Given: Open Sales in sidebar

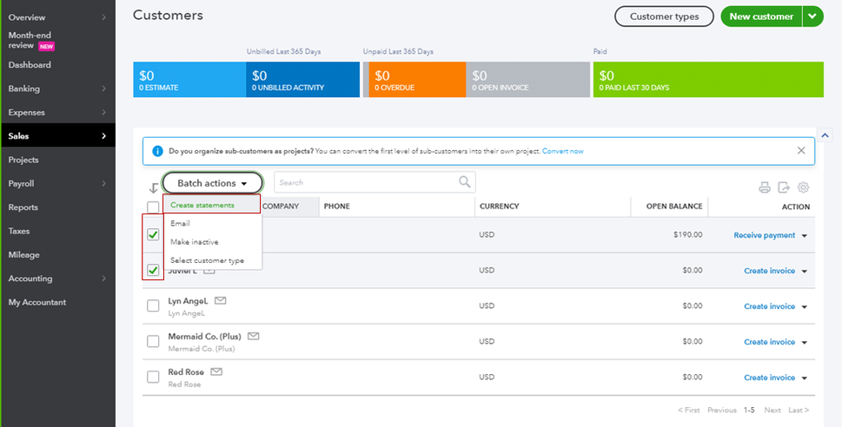Looking at the screenshot, I should (x=57, y=136).
